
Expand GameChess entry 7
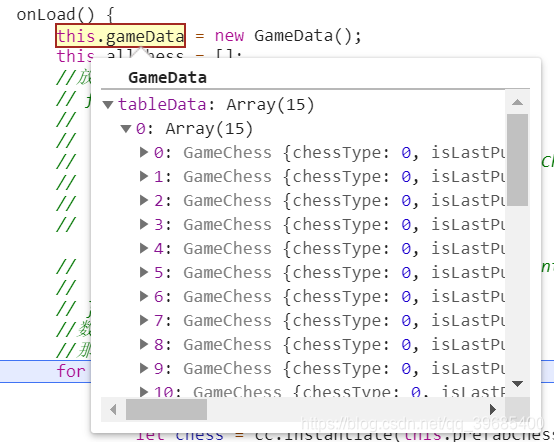[x=144, y=320]
